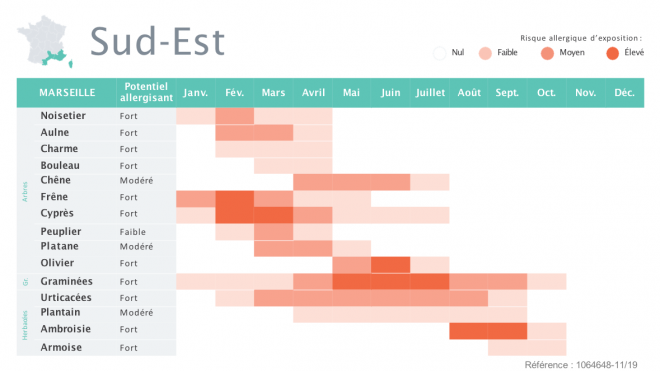
Task: Select the Cyprès row label
Action: (x=57, y=213)
